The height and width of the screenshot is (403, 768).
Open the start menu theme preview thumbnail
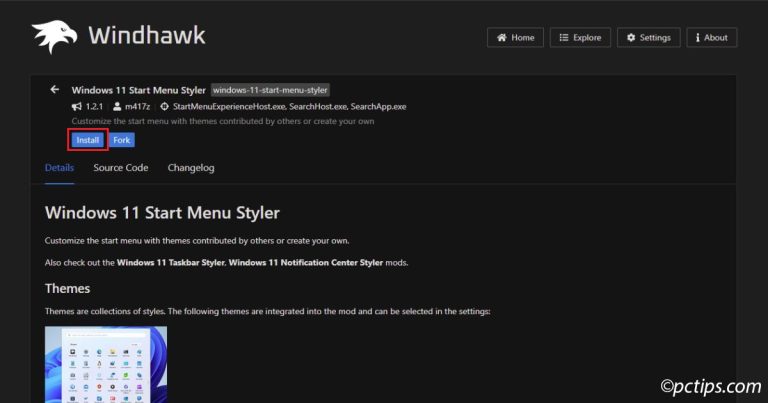pos(106,364)
